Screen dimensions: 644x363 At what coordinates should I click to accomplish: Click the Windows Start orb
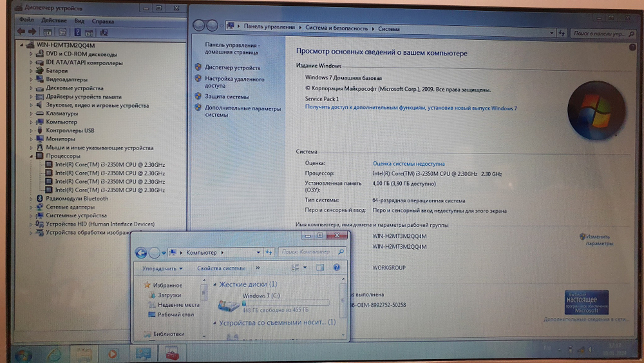point(22,355)
